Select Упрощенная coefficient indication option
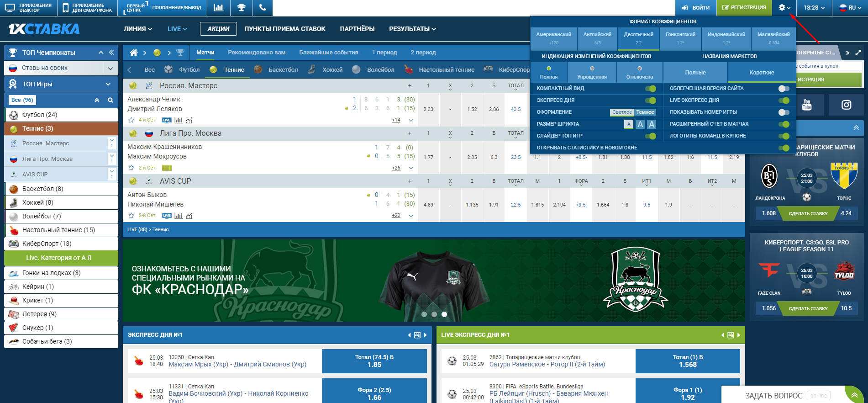The height and width of the screenshot is (403, 868). 592,73
